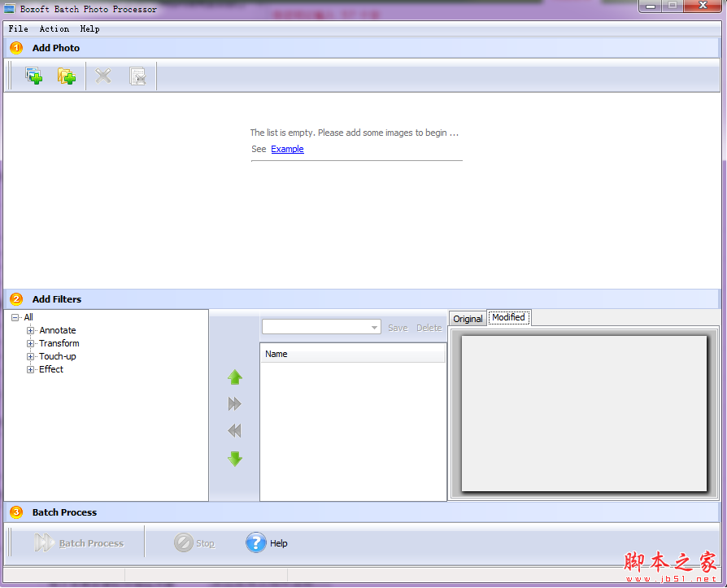Image resolution: width=727 pixels, height=588 pixels.
Task: Expand the Touch-up category
Action: click(x=30, y=356)
